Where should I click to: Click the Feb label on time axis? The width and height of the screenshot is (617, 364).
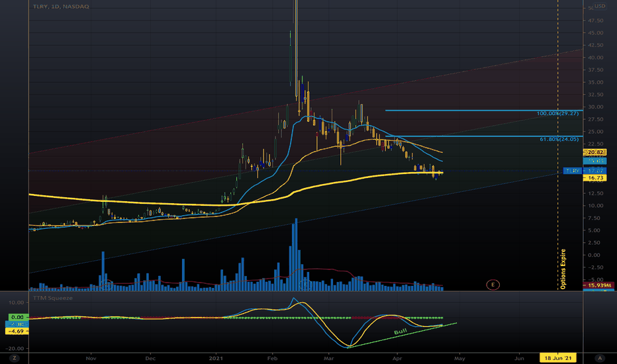pyautogui.click(x=272, y=359)
